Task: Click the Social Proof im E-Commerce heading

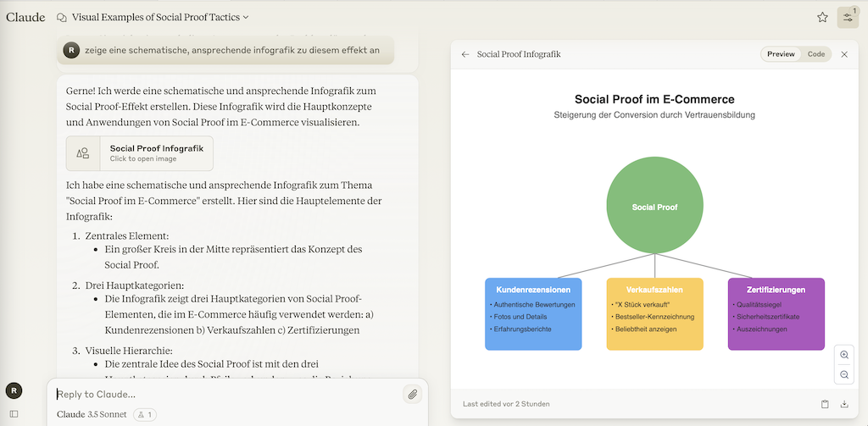Action: tap(655, 100)
